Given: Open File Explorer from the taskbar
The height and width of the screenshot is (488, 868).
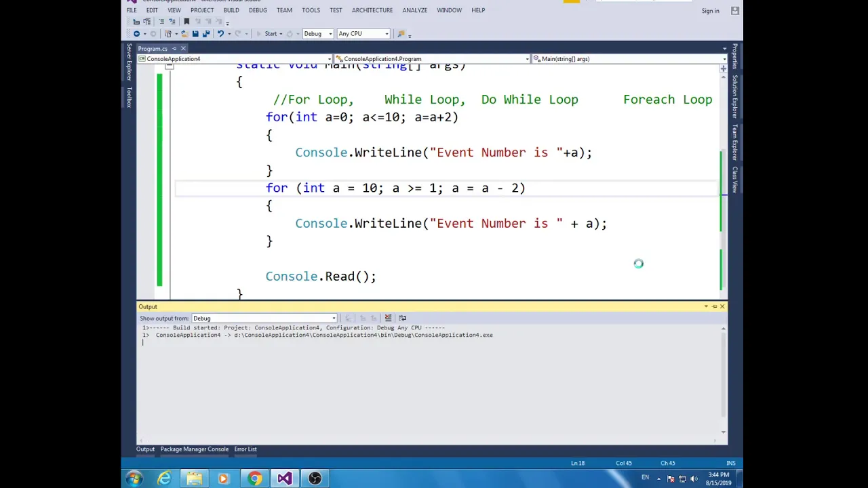Looking at the screenshot, I should [x=194, y=479].
